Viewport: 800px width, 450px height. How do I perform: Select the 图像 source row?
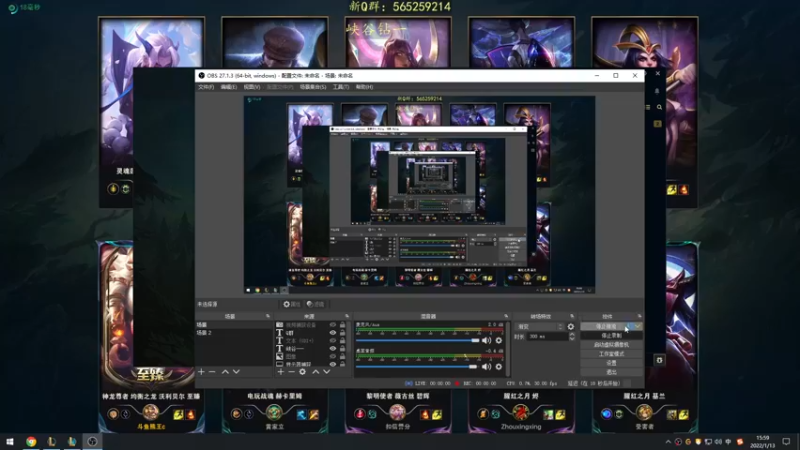311,356
